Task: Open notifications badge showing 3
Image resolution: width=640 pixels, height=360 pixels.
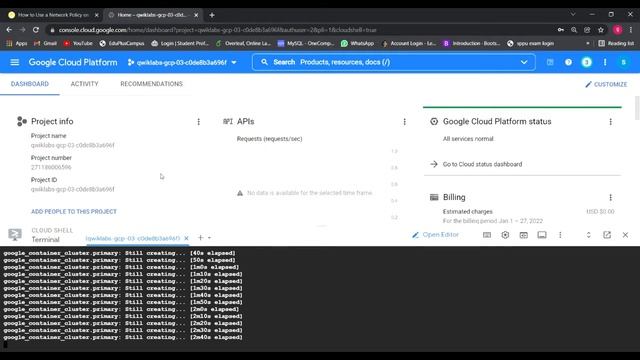Action: click(x=587, y=62)
